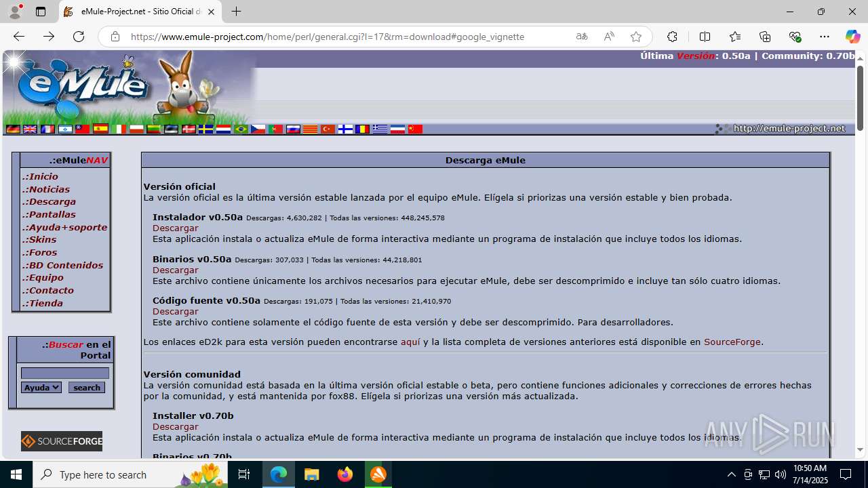Select the Chinese flag language
Screen dimensions: 868x488
[415, 129]
